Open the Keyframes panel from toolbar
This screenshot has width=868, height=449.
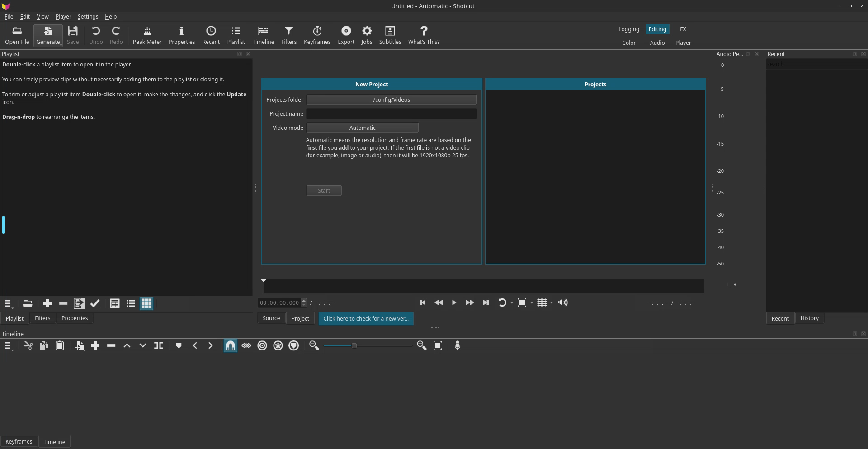point(317,35)
